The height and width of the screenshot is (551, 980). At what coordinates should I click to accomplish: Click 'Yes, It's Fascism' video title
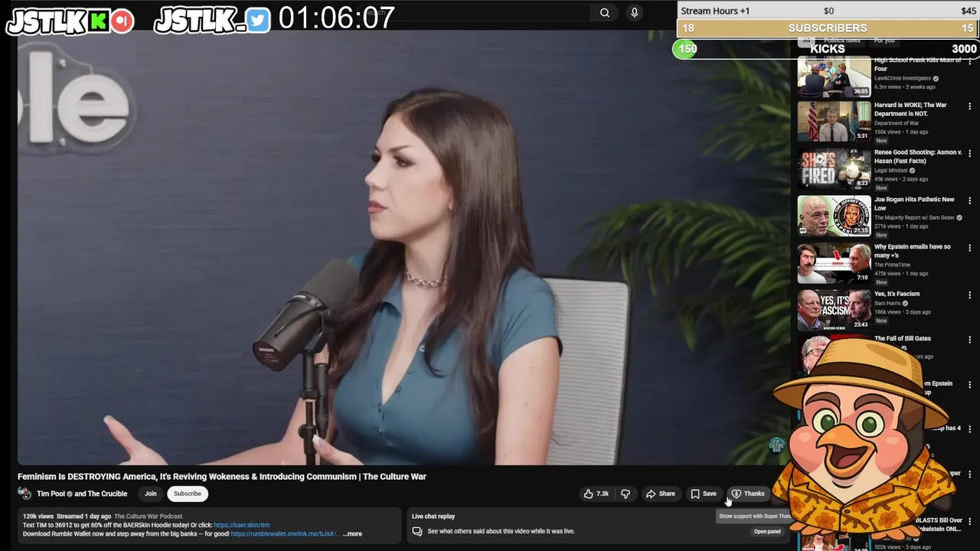pyautogui.click(x=897, y=294)
